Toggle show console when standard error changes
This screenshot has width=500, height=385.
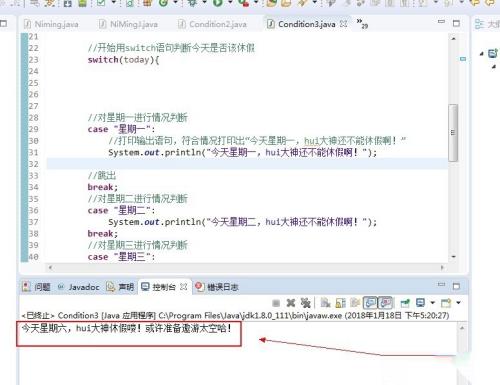click(385, 303)
